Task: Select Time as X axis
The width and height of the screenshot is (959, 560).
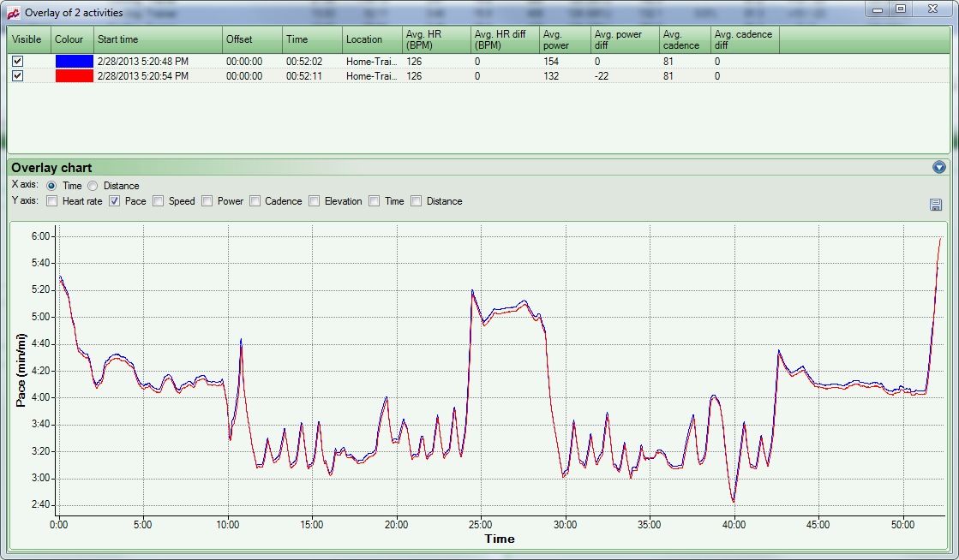Action: point(51,186)
